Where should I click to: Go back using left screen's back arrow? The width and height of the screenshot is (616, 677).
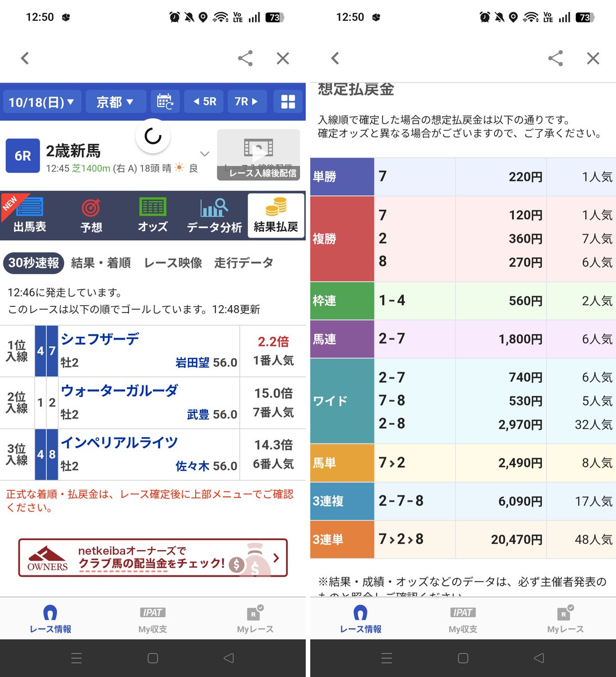24,58
